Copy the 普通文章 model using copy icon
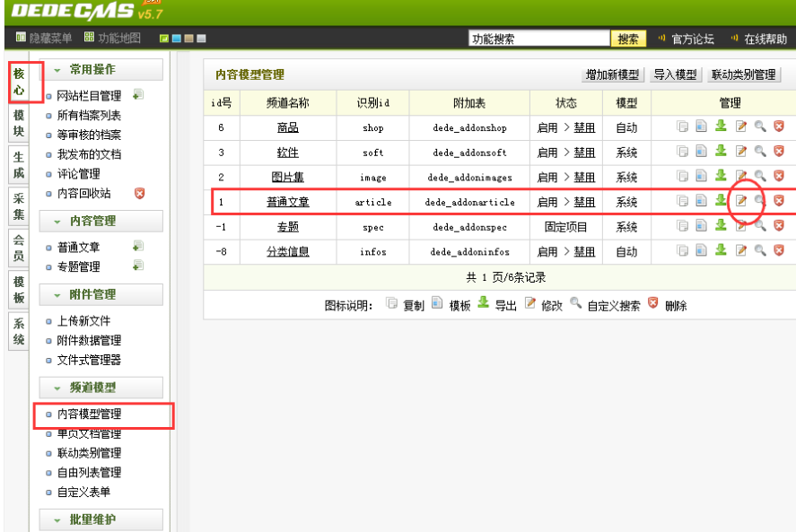 682,201
